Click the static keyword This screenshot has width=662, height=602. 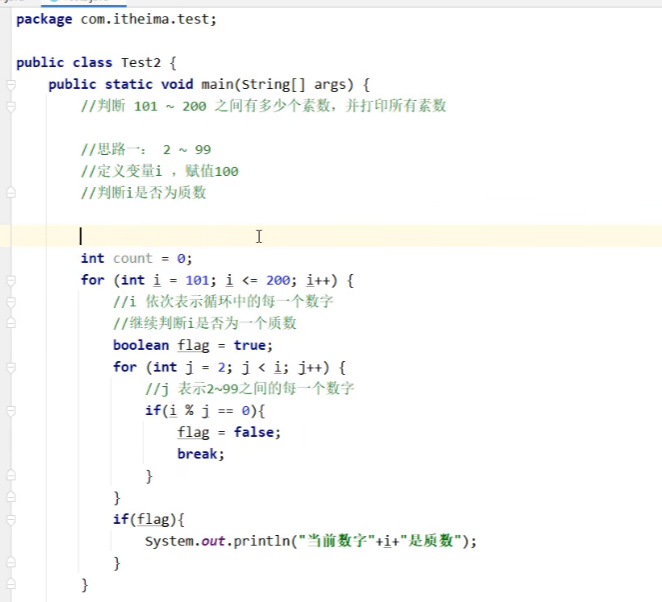tap(129, 84)
